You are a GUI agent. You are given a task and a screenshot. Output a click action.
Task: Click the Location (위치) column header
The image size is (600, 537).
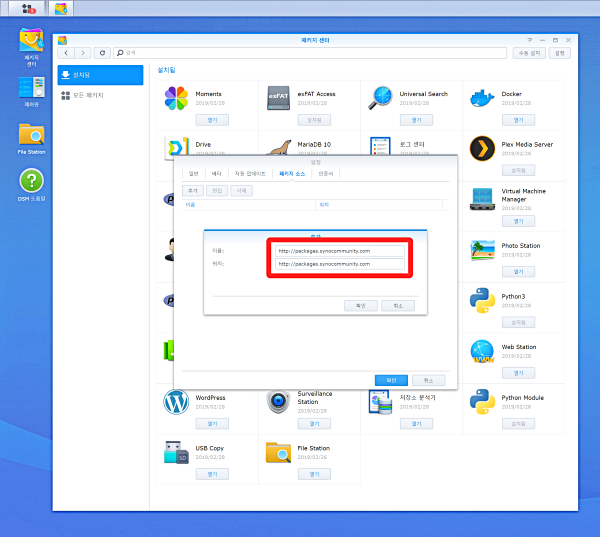coord(379,205)
